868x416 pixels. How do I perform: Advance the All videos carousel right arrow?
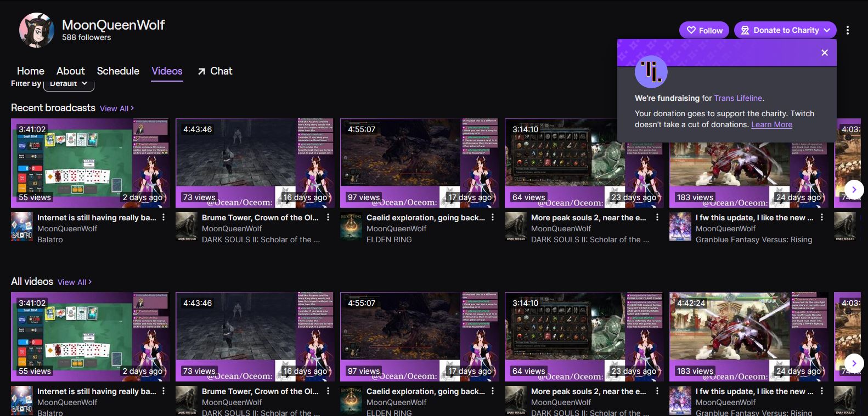854,363
